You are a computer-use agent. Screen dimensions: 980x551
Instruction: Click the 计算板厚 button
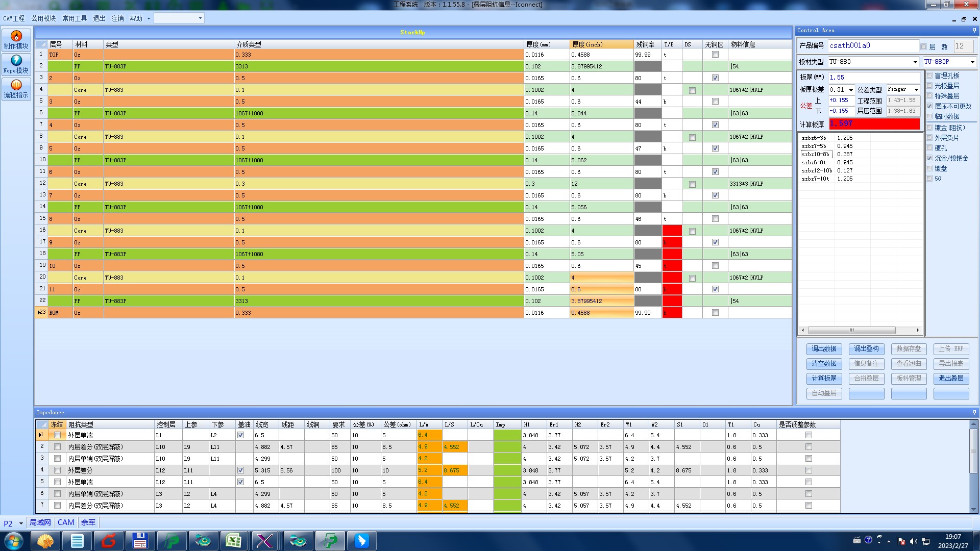point(824,379)
